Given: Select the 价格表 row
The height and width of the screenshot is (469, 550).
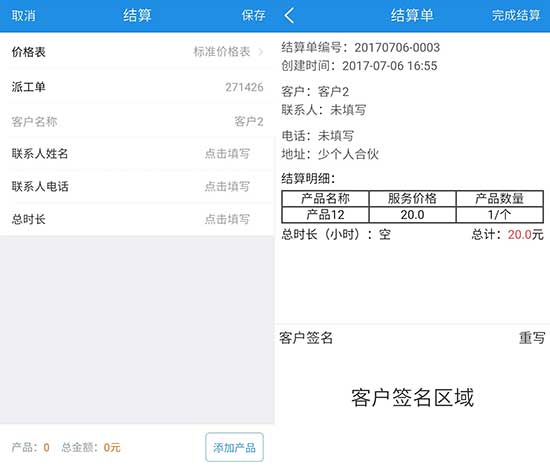Looking at the screenshot, I should [x=137, y=52].
